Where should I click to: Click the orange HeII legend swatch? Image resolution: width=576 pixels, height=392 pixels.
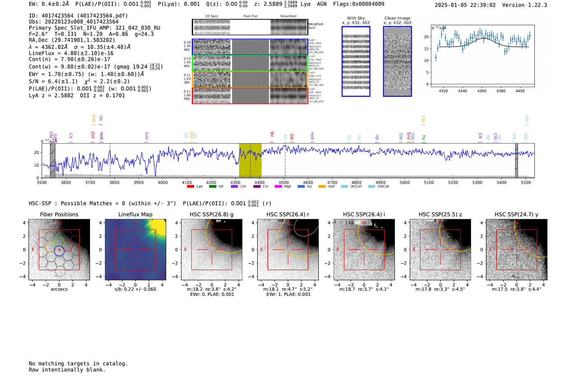(x=322, y=186)
